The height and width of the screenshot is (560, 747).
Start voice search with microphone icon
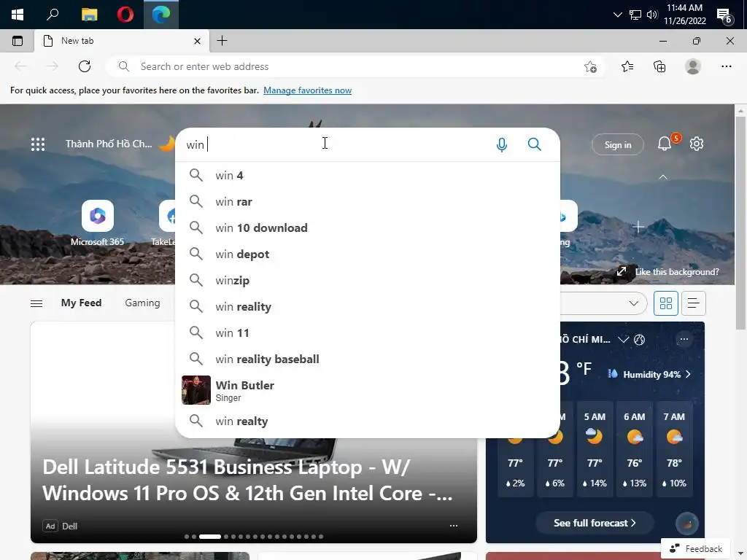pos(502,145)
